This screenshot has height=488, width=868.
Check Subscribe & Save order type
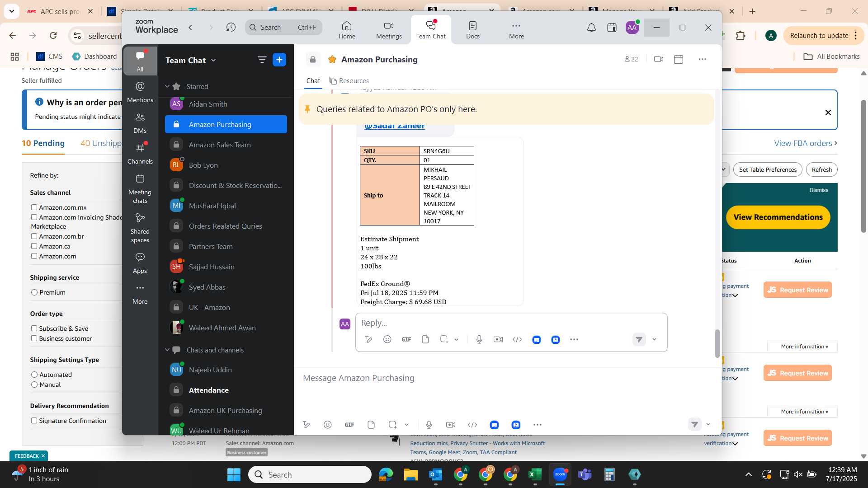tap(34, 328)
